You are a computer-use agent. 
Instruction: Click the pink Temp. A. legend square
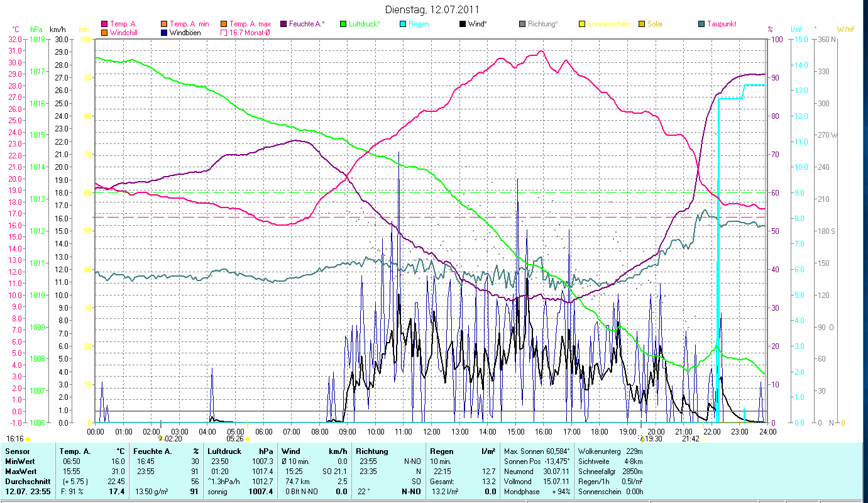[104, 24]
